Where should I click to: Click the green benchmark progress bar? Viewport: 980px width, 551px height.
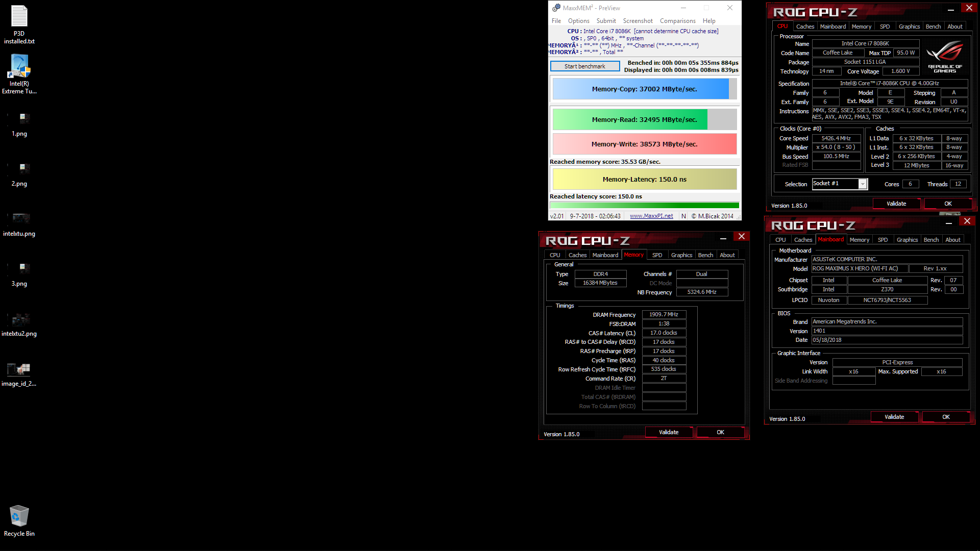645,206
